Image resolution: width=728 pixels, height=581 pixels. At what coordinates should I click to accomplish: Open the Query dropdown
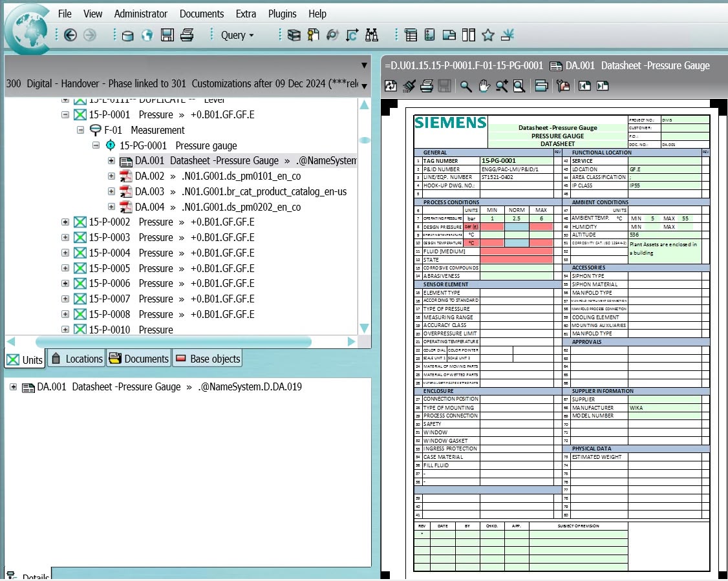point(237,36)
